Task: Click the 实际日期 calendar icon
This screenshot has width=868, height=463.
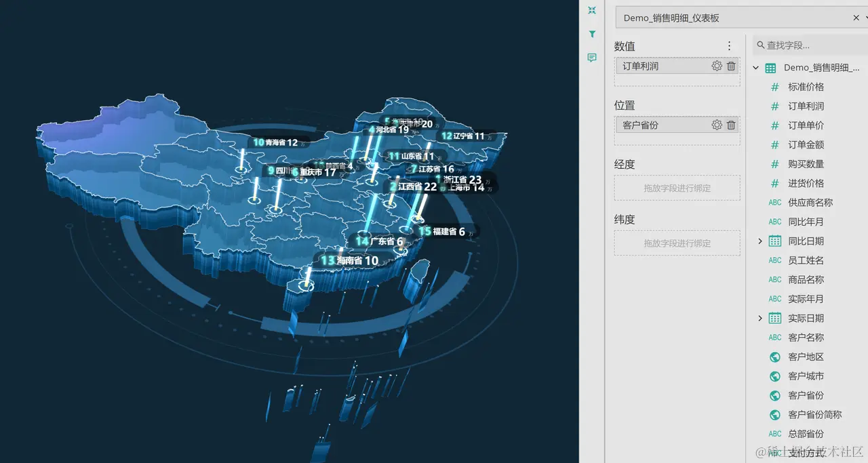Action: [775, 318]
